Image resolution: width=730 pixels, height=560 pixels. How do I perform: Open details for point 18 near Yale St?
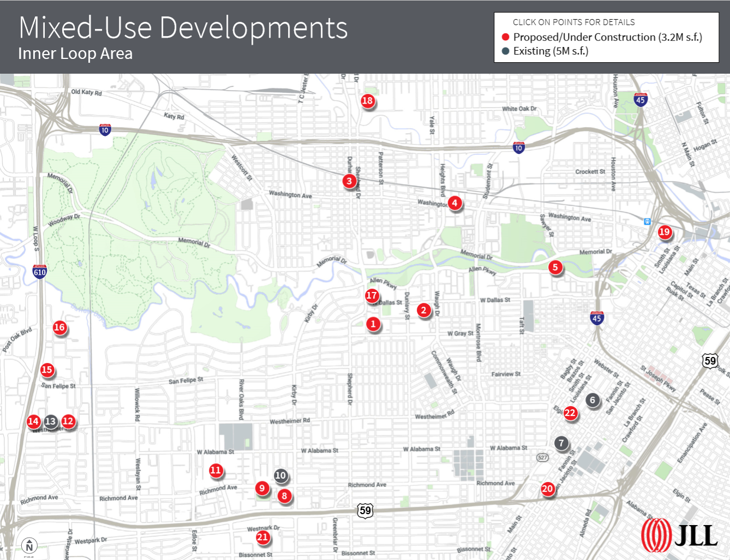point(367,101)
